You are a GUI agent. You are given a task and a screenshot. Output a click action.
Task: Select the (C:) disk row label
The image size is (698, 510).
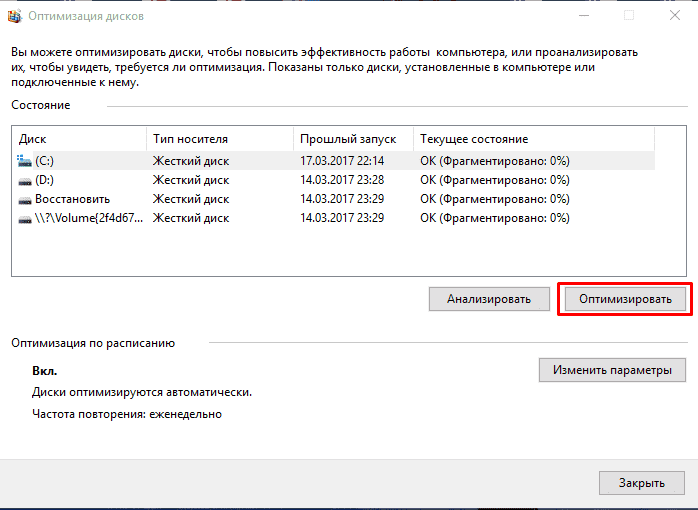[x=45, y=161]
